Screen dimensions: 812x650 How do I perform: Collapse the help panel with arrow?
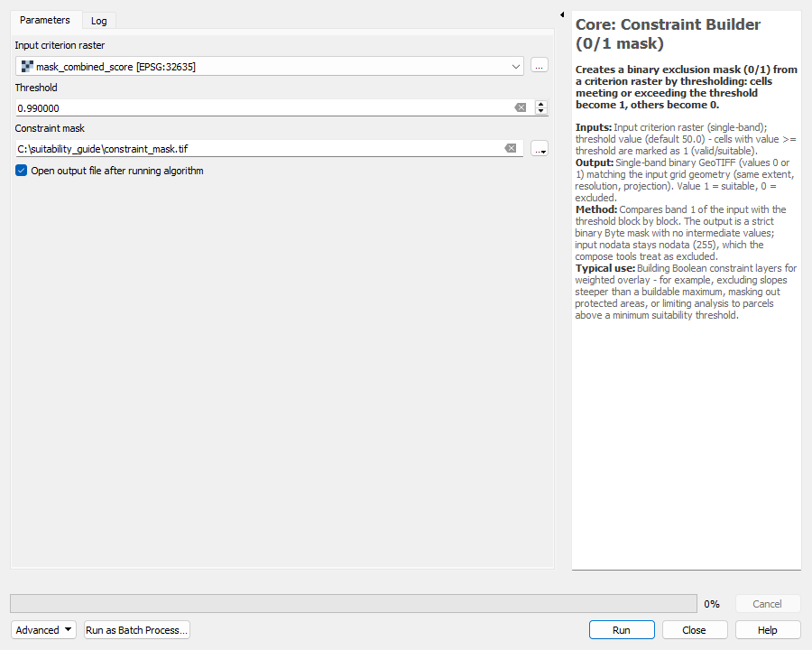[562, 14]
